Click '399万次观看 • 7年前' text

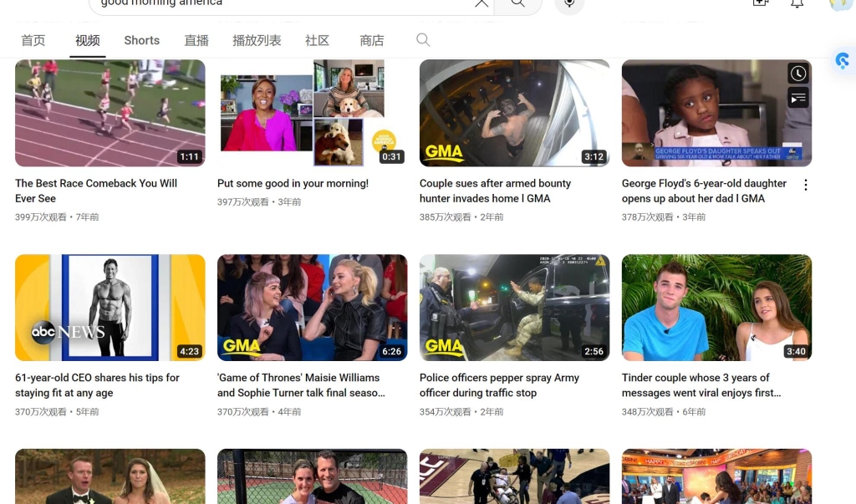pos(57,217)
